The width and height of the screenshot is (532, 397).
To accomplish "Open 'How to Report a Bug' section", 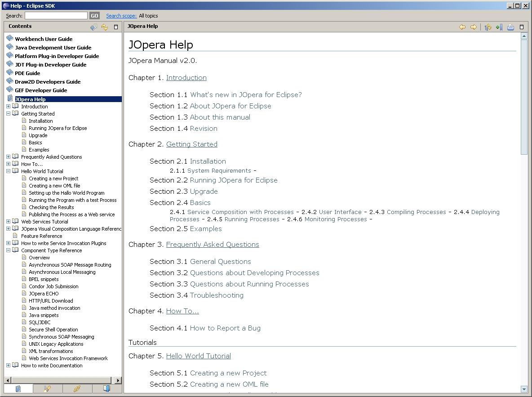I will (225, 328).
